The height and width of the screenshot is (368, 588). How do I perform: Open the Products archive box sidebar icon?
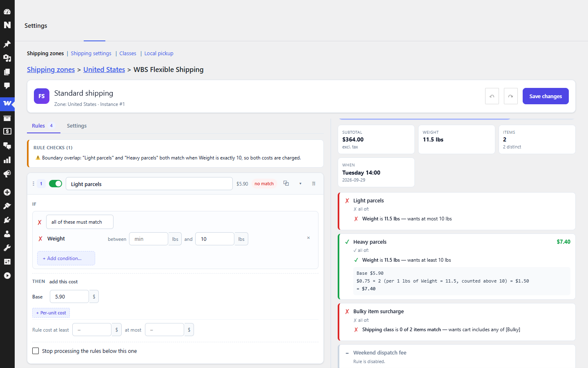[7, 118]
